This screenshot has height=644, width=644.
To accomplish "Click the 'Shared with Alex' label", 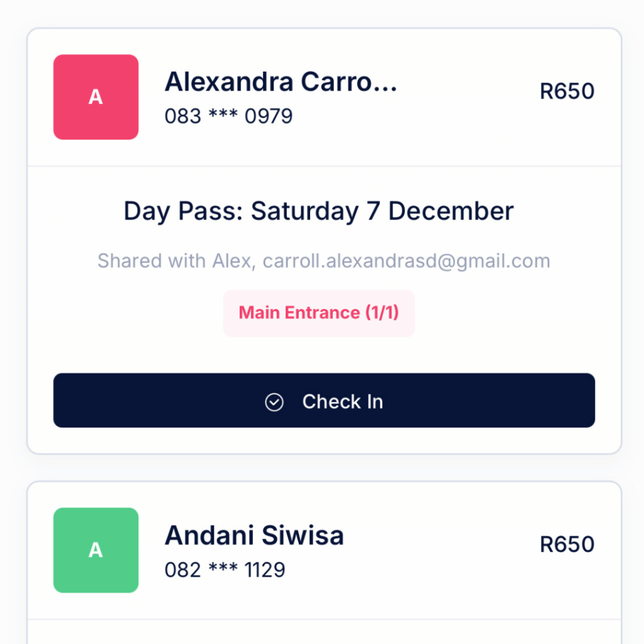I will tap(175, 261).
